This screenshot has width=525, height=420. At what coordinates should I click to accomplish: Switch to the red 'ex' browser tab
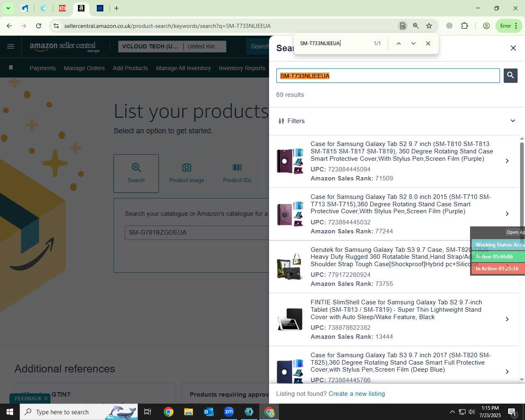tap(62, 8)
